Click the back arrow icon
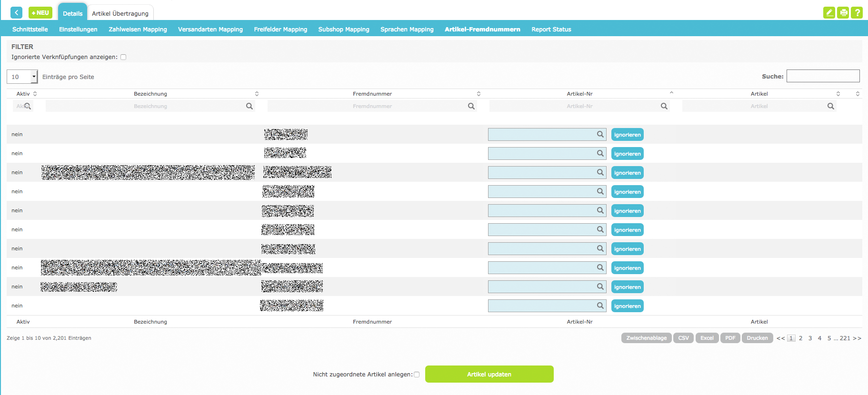 (x=16, y=13)
